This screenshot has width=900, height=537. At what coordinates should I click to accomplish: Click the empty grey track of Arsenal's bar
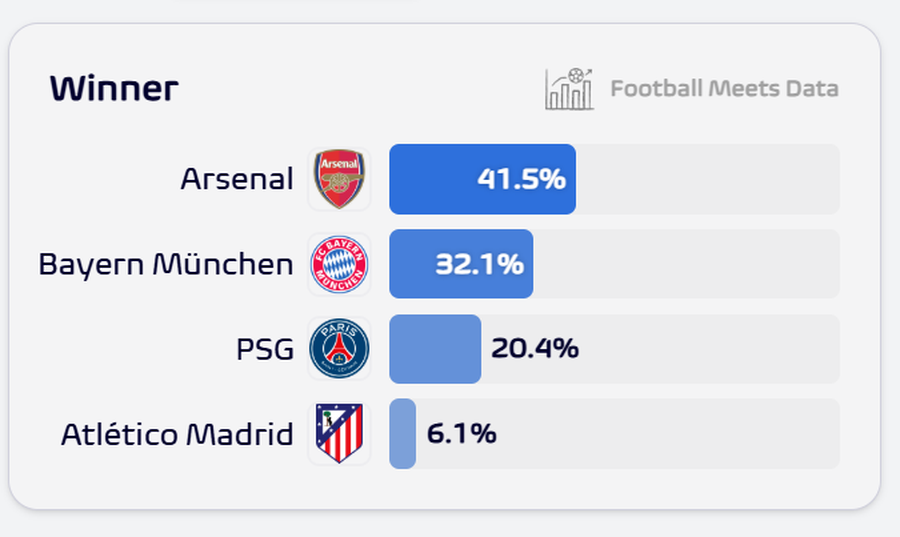point(707,179)
